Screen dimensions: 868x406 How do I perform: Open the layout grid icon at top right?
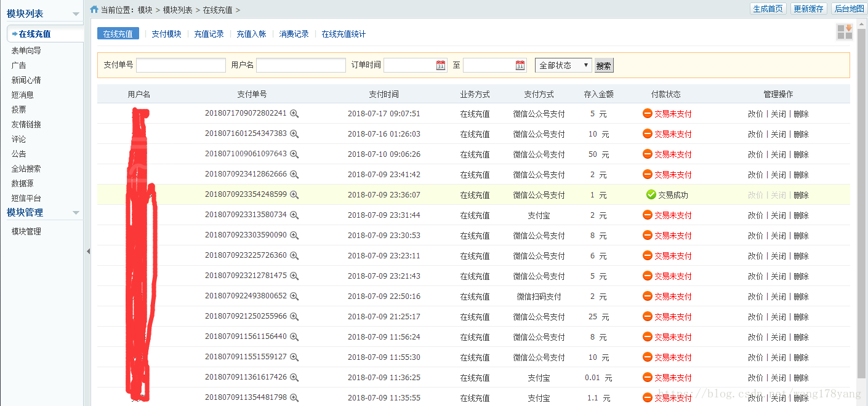click(845, 32)
